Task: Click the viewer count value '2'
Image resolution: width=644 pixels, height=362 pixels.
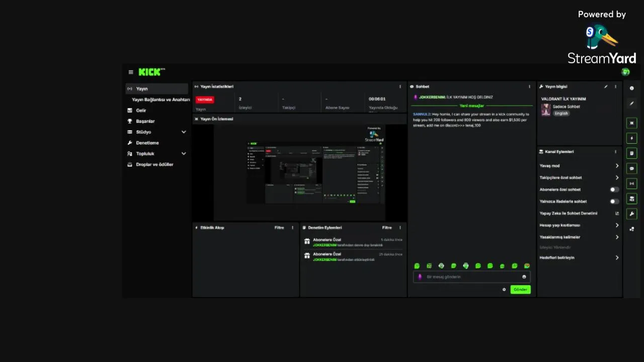Action: click(240, 99)
